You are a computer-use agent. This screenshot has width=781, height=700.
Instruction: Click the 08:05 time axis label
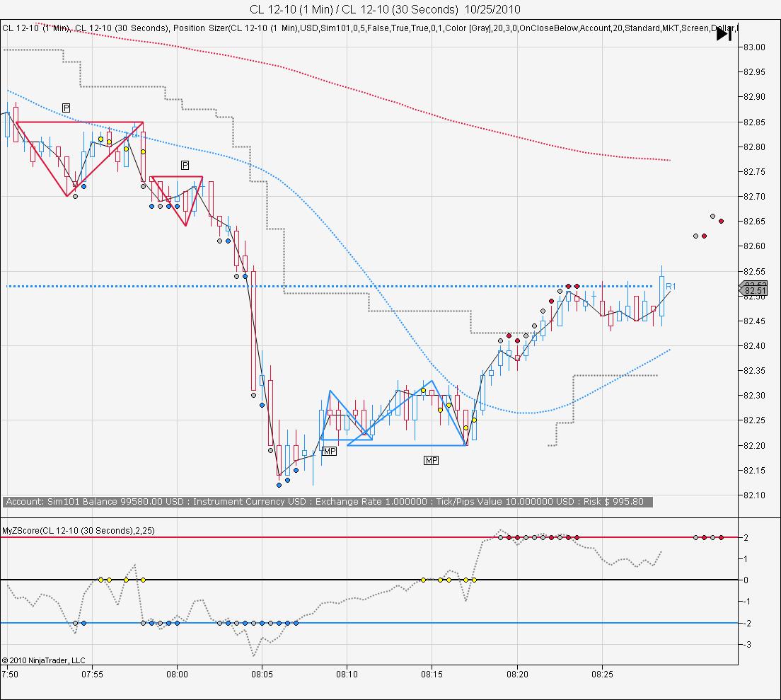coord(262,674)
